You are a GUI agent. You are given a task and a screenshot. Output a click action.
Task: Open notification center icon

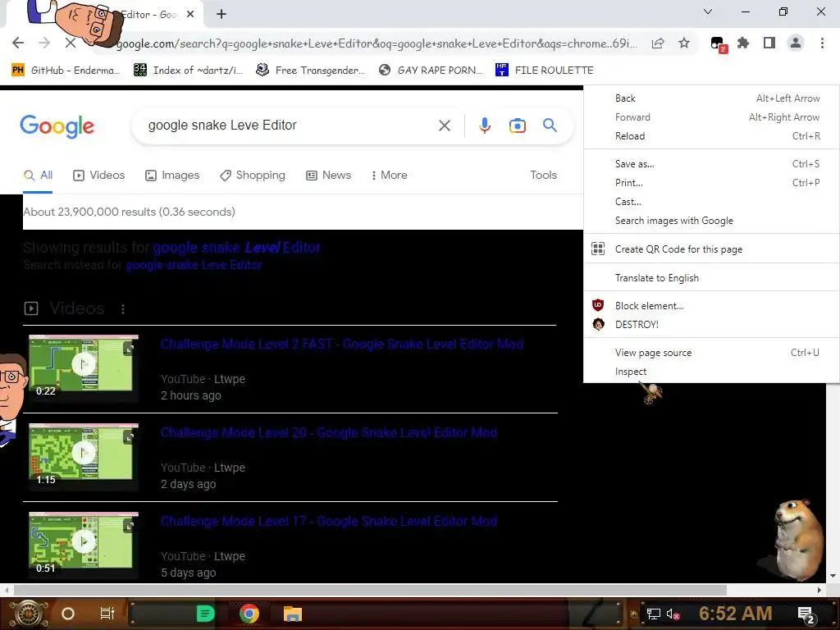coord(806,615)
